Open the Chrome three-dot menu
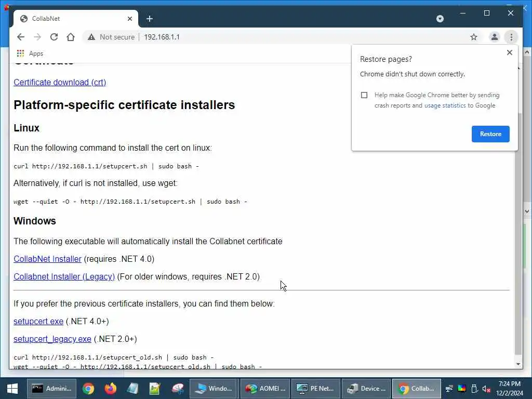The width and height of the screenshot is (532, 399). [x=511, y=37]
